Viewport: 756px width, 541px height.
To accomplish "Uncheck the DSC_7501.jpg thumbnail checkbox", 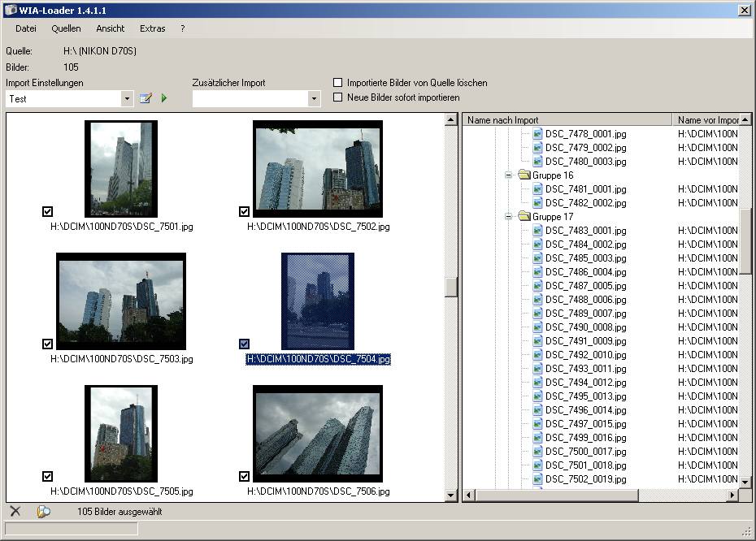I will pos(47,212).
